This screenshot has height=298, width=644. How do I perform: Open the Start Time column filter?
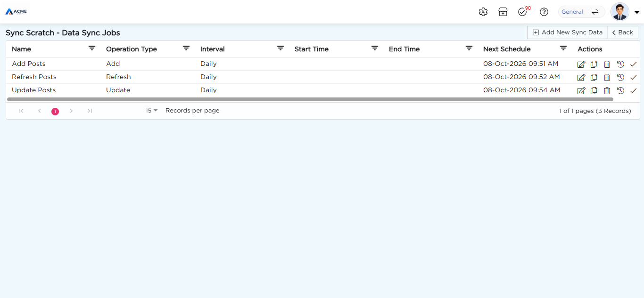point(375,48)
